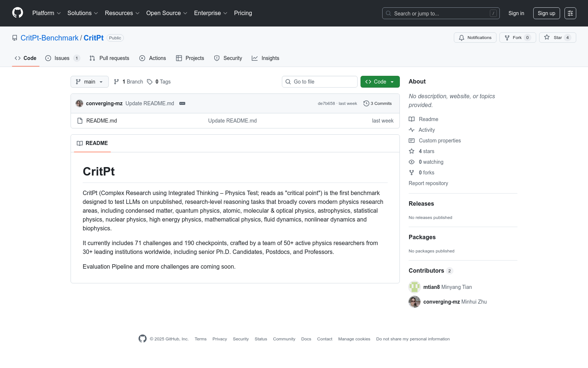Click converging-mz avatar in commit bar
588x368 pixels.
click(79, 103)
